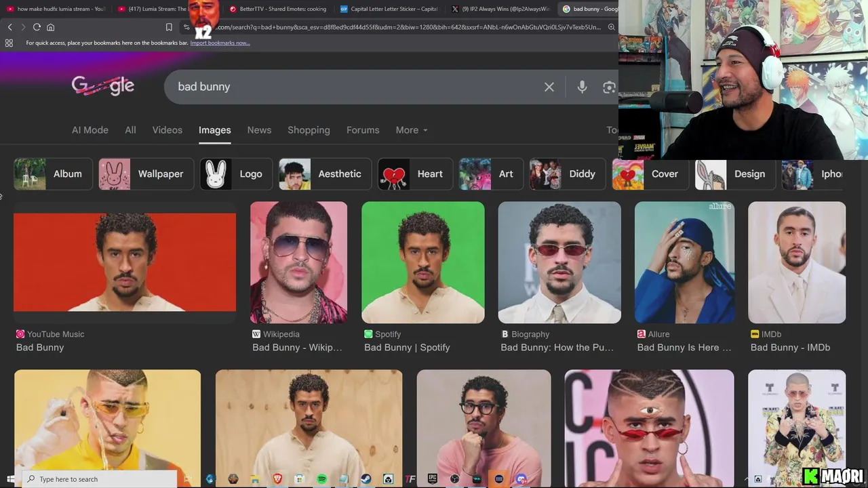Open the IMDb white suit image

[797, 262]
